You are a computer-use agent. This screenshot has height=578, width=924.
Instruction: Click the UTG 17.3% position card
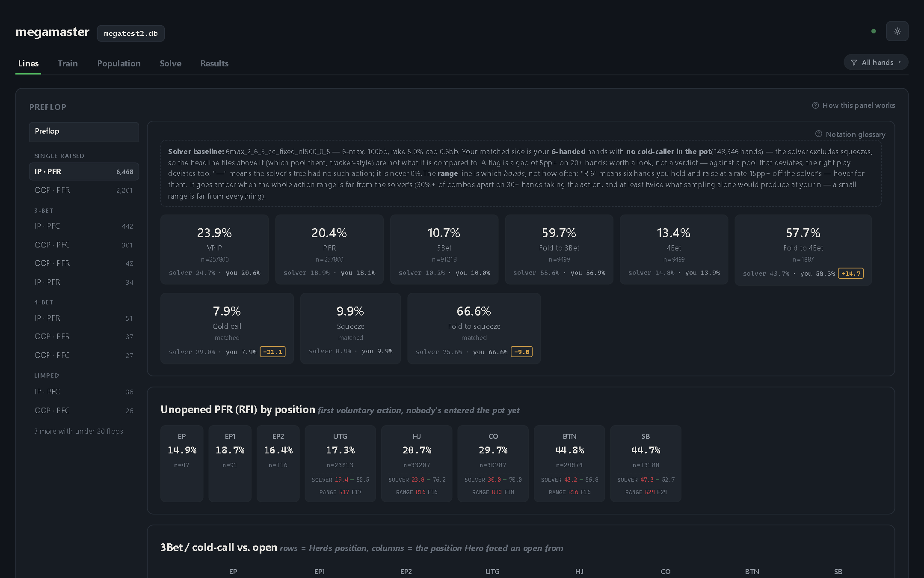[x=340, y=464]
